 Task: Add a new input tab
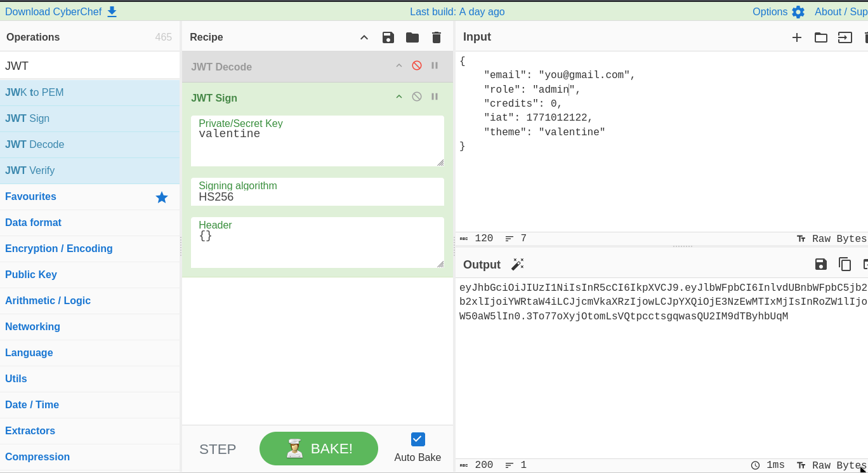(x=797, y=37)
